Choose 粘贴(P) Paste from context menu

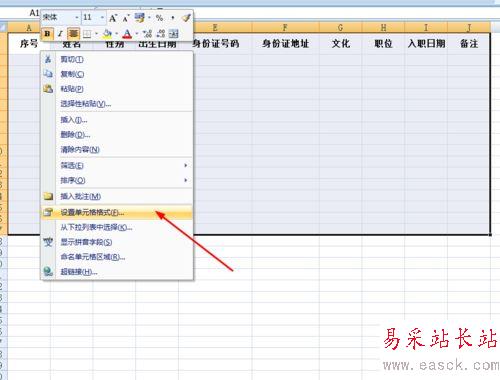[117, 89]
